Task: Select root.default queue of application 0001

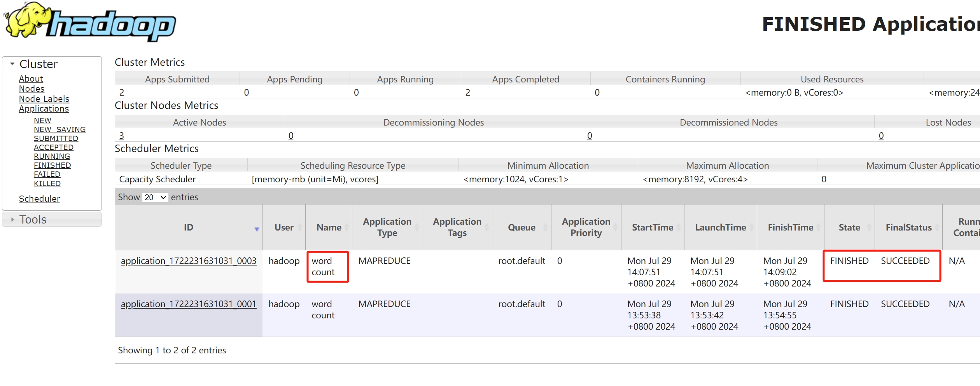Action: click(521, 304)
